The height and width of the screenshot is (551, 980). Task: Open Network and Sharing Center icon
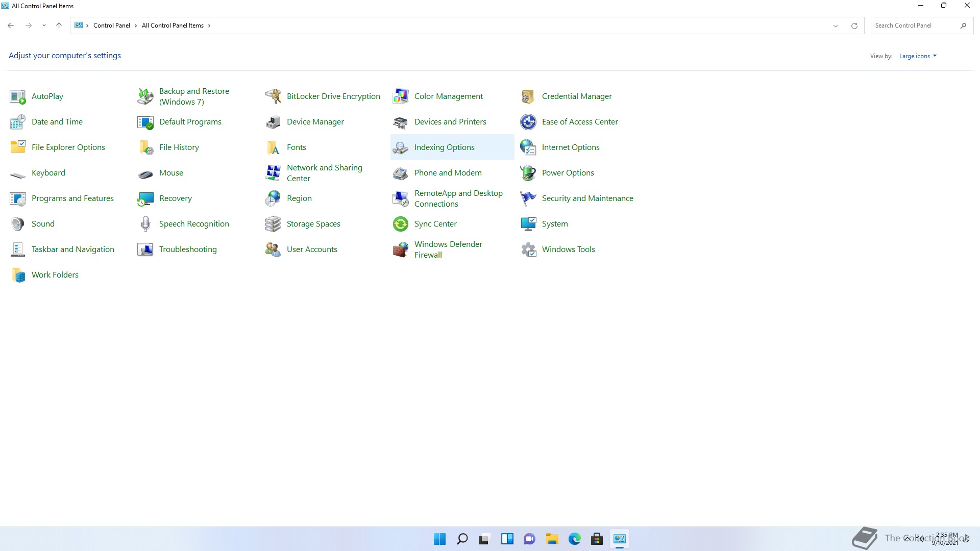click(273, 173)
